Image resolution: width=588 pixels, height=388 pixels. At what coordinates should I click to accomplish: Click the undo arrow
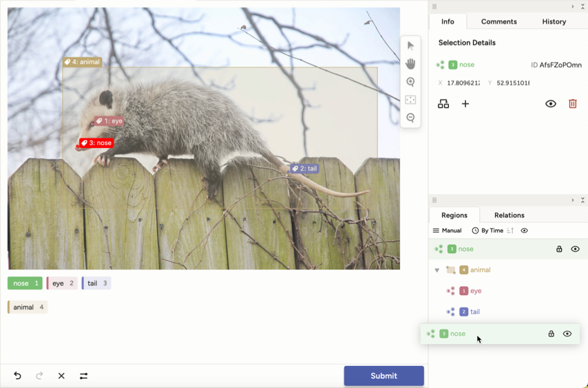18,376
